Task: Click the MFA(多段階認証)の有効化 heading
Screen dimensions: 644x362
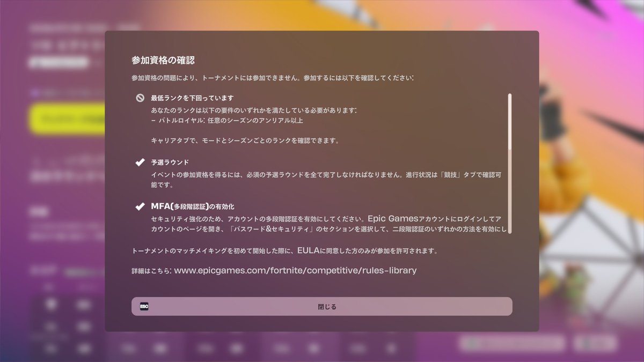Action: point(193,206)
